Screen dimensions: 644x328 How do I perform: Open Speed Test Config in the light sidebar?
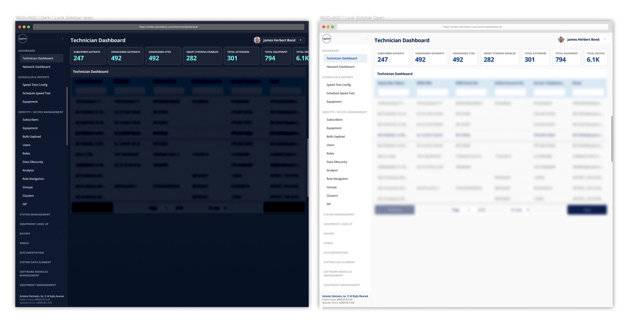click(x=339, y=85)
